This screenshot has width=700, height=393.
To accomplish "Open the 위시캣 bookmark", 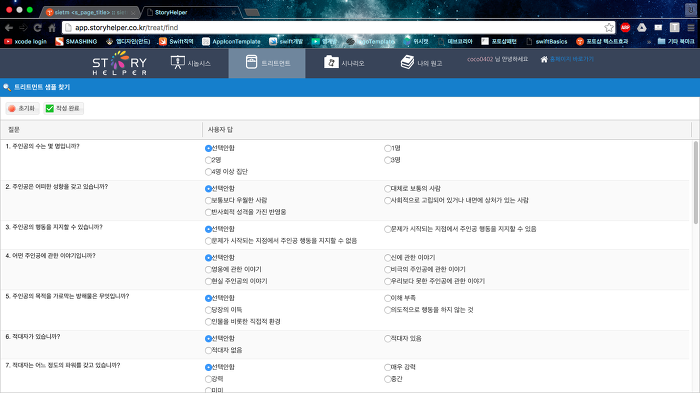I will point(416,42).
